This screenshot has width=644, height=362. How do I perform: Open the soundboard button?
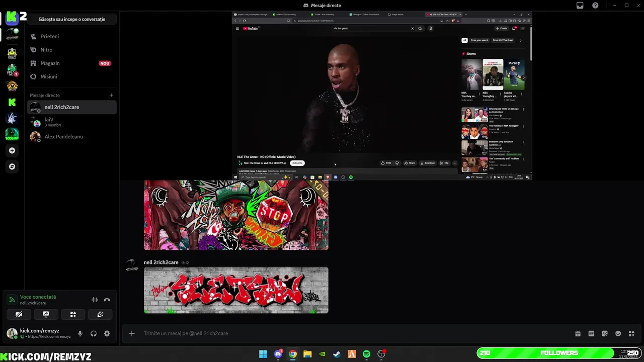(x=100, y=314)
